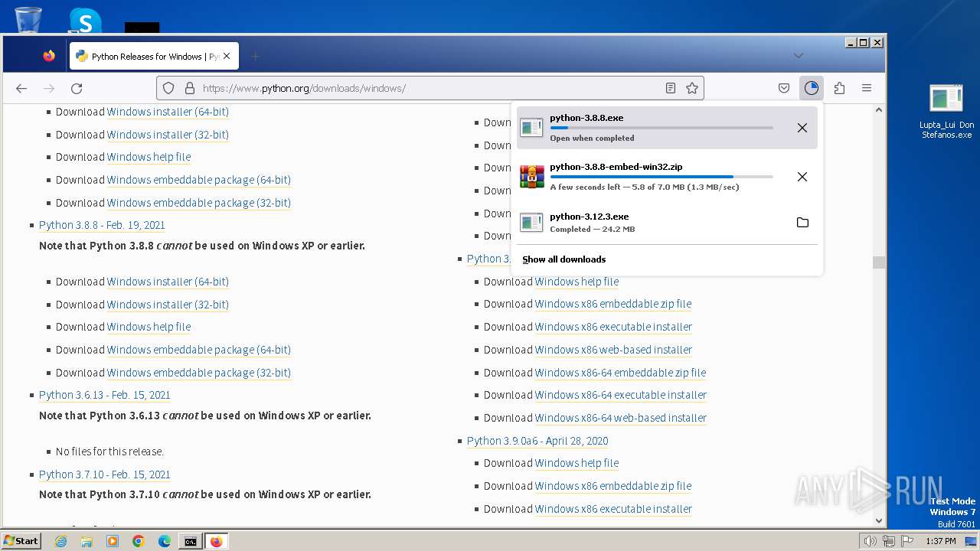
Task: Click Show all downloads
Action: (563, 259)
